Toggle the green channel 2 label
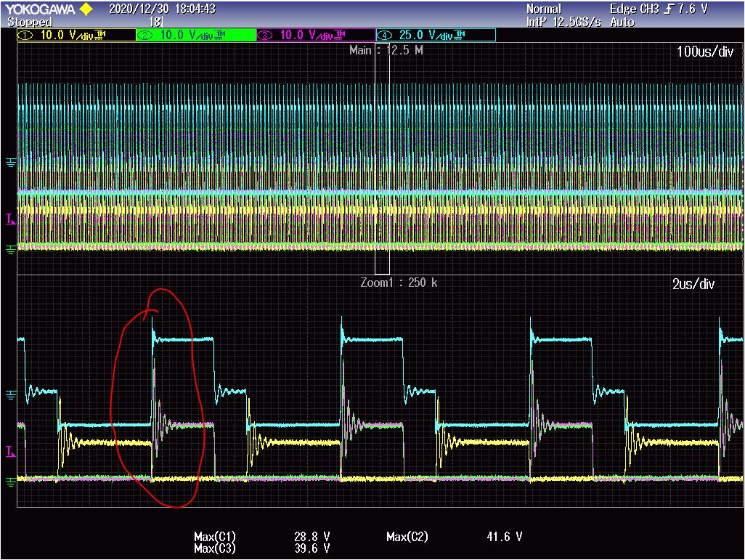This screenshot has width=745, height=560. pyautogui.click(x=195, y=35)
